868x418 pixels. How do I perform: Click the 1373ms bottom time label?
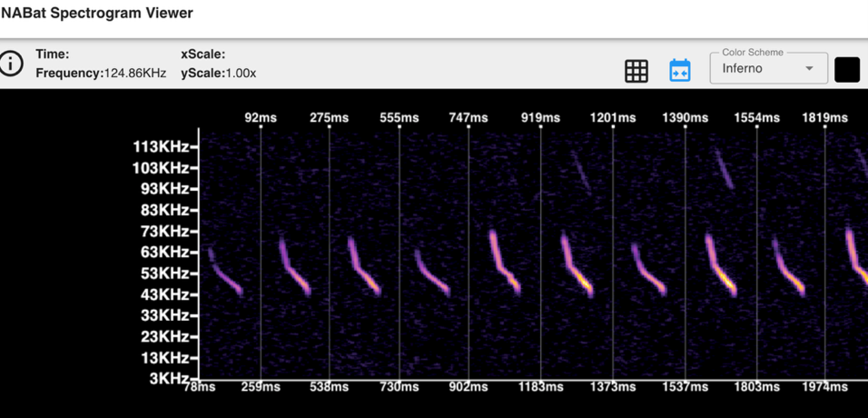613,387
